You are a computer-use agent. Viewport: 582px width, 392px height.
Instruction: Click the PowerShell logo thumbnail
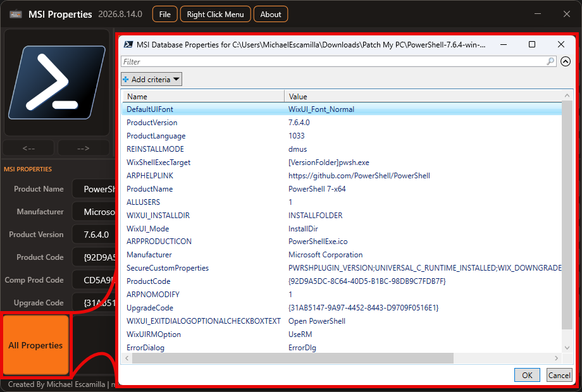57,83
